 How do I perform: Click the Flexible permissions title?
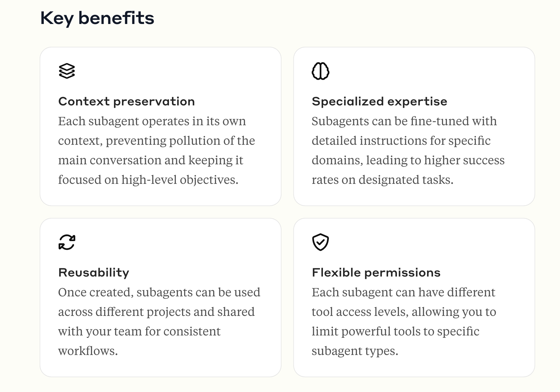coord(376,273)
